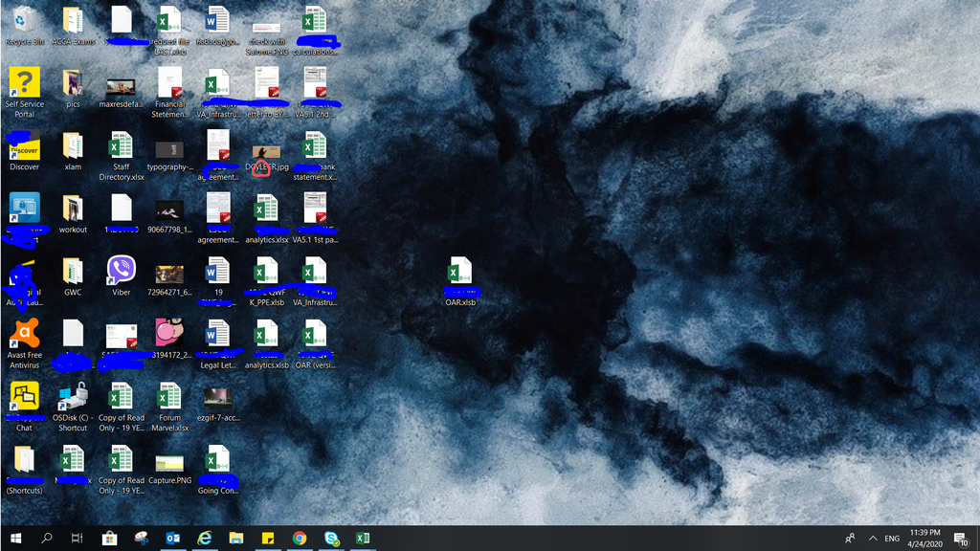980x551 pixels.
Task: Open the clock showing 11:39 PM
Action: point(925,538)
